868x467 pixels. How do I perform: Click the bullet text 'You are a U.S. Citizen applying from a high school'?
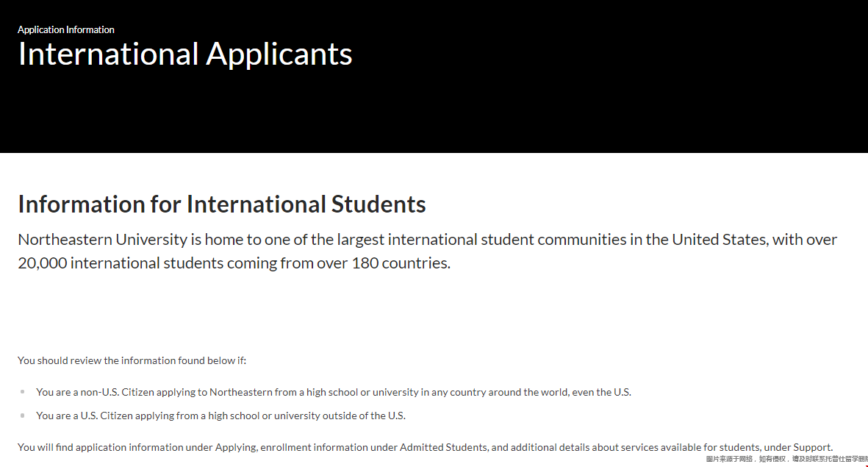tap(221, 416)
